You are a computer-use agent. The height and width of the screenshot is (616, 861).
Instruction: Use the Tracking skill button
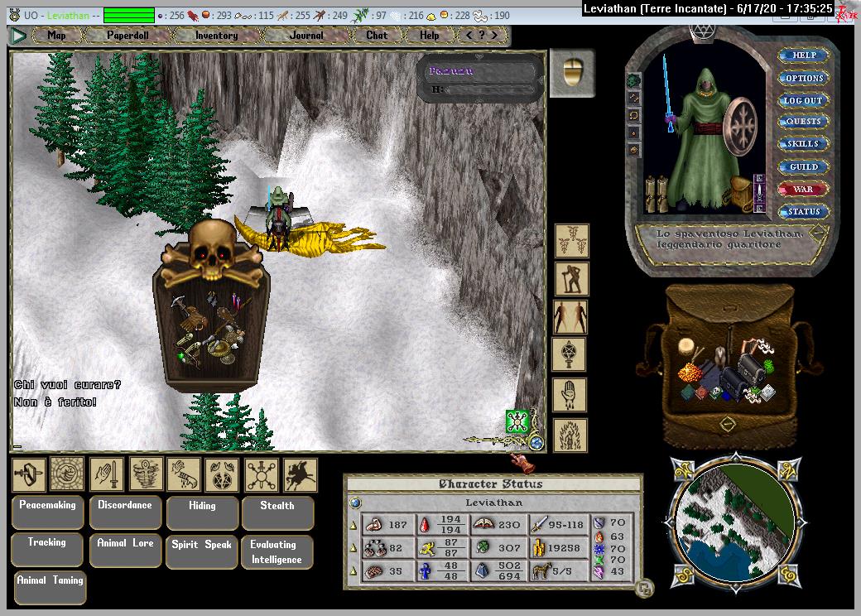(47, 550)
